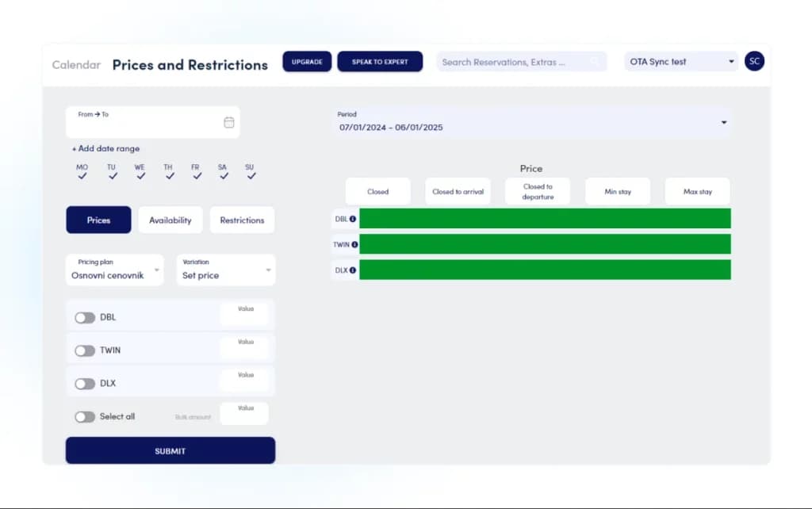Click the info icon beside DLX

pyautogui.click(x=353, y=270)
